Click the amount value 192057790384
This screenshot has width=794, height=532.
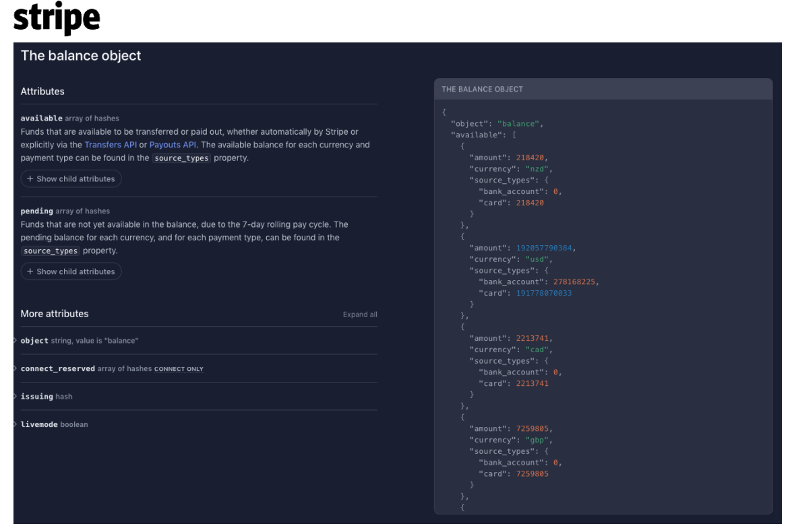pyautogui.click(x=544, y=248)
